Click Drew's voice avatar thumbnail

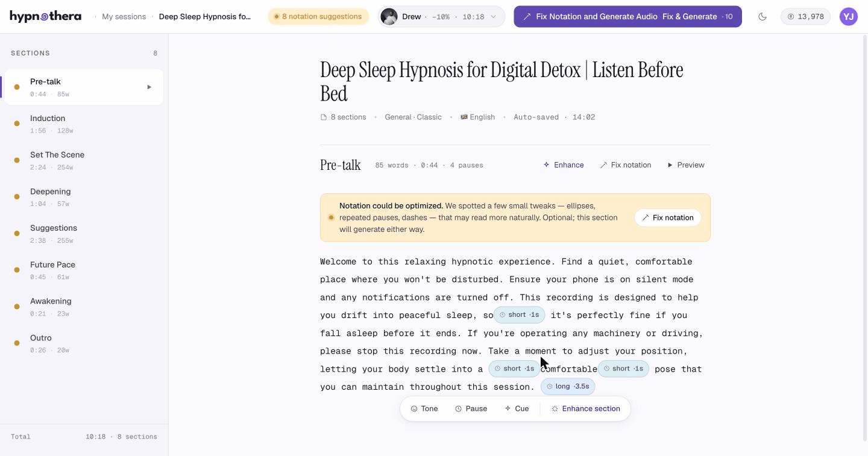click(389, 17)
